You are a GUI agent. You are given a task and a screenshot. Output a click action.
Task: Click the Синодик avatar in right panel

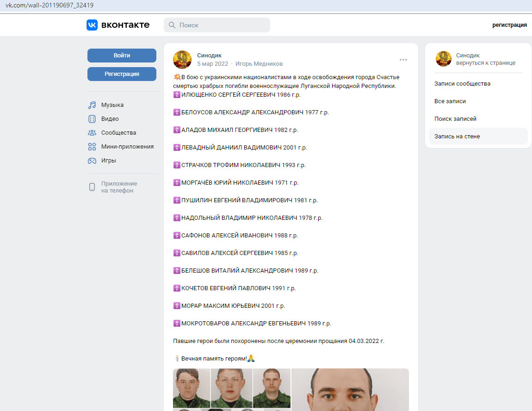(444, 59)
